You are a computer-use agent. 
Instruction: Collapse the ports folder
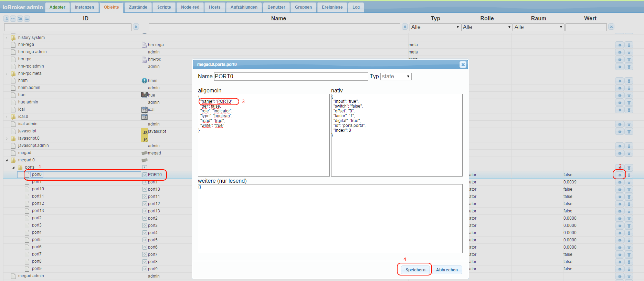pyautogui.click(x=13, y=168)
